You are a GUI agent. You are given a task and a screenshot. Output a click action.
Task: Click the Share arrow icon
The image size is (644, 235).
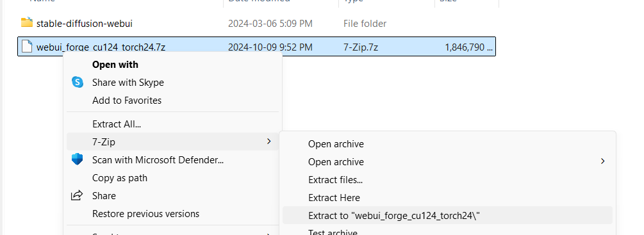[x=77, y=196]
